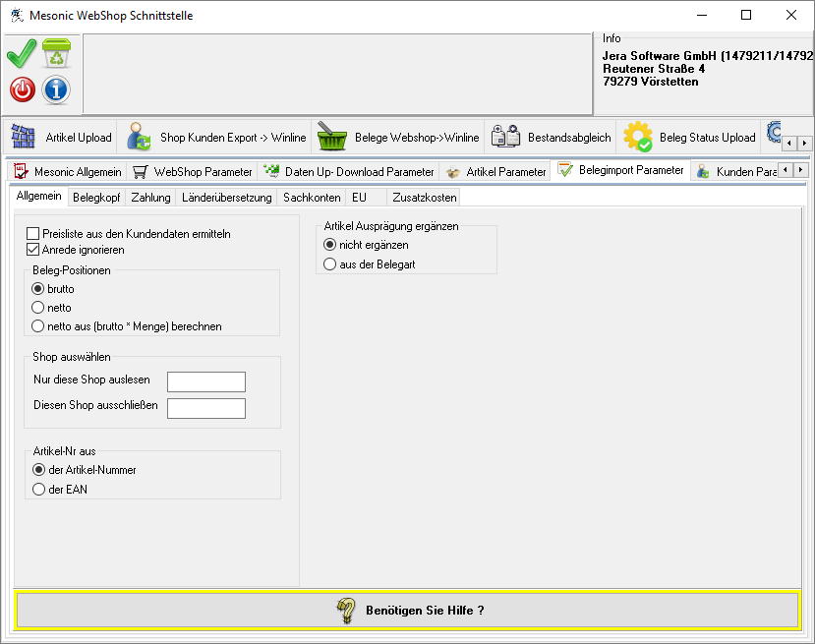Select the netto radio button

click(x=38, y=308)
